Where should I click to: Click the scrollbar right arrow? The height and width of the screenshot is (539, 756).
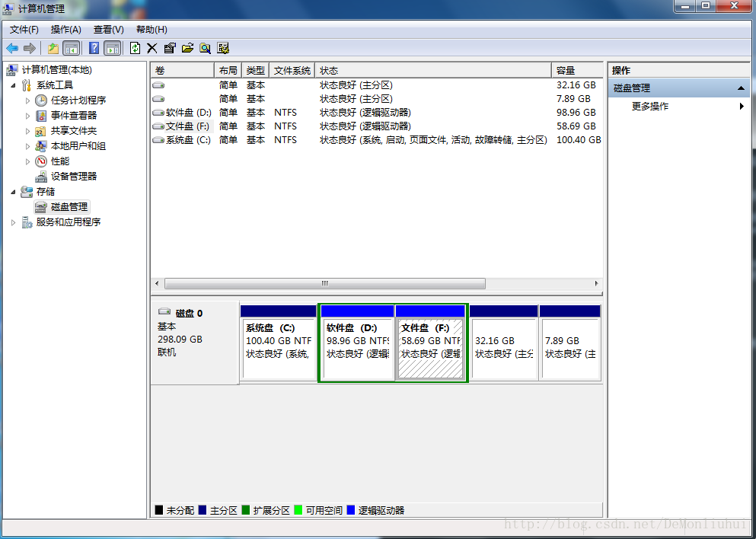[x=596, y=283]
